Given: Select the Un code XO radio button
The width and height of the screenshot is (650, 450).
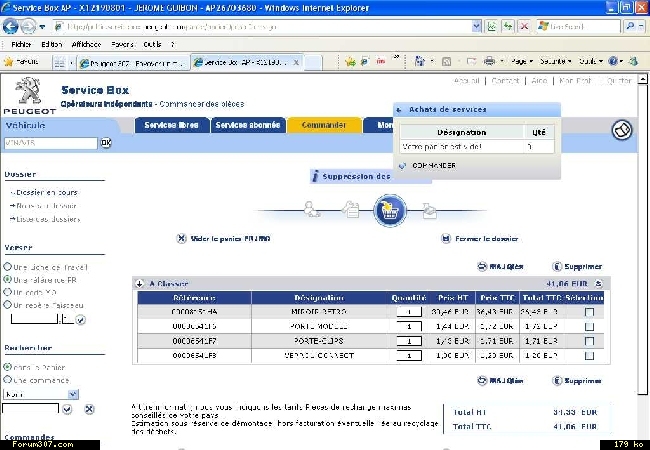Looking at the screenshot, I should coord(7,292).
